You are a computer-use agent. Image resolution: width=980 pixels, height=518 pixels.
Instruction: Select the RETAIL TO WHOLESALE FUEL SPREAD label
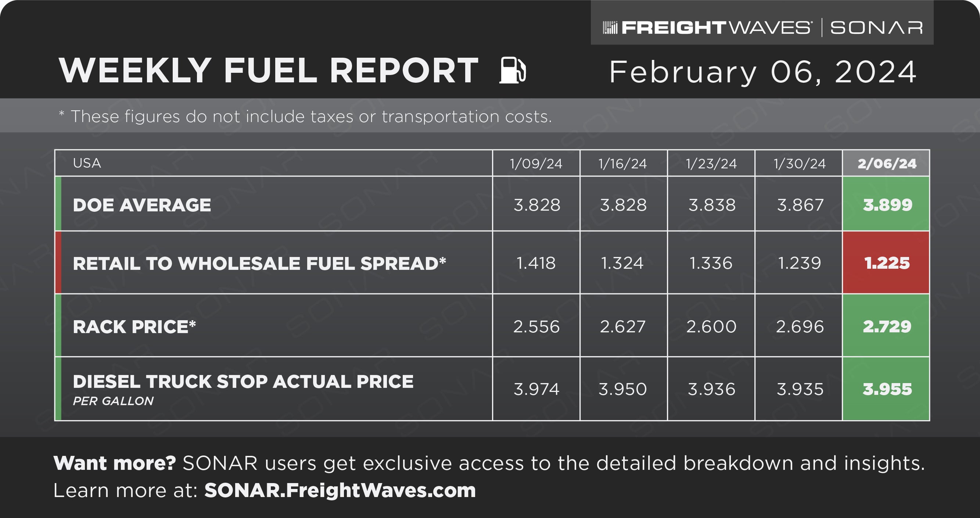[x=259, y=263]
